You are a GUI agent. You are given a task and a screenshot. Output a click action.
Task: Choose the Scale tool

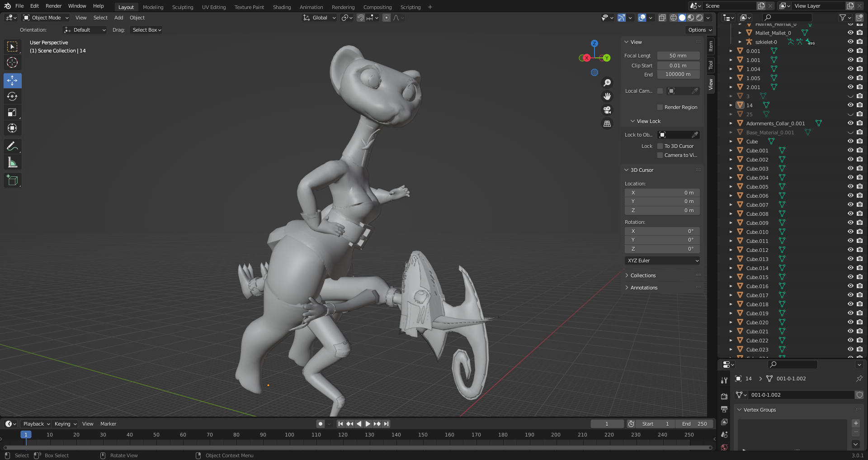tap(12, 112)
